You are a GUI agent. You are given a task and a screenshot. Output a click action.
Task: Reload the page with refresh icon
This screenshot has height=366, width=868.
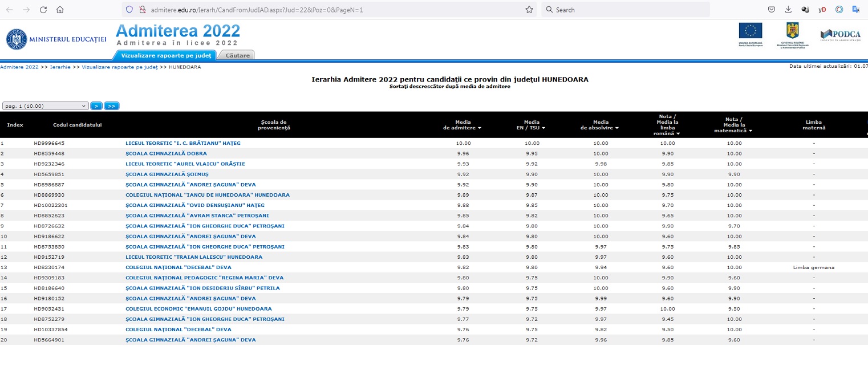coord(43,10)
